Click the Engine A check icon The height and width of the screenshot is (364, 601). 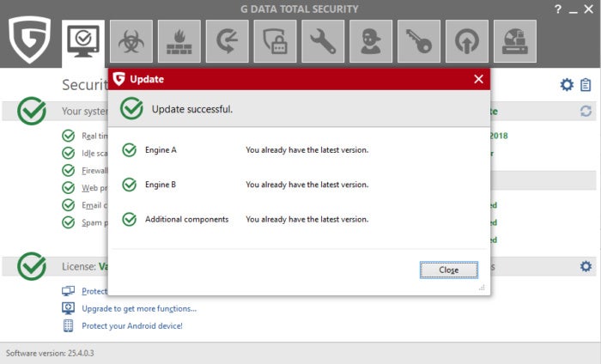[129, 150]
